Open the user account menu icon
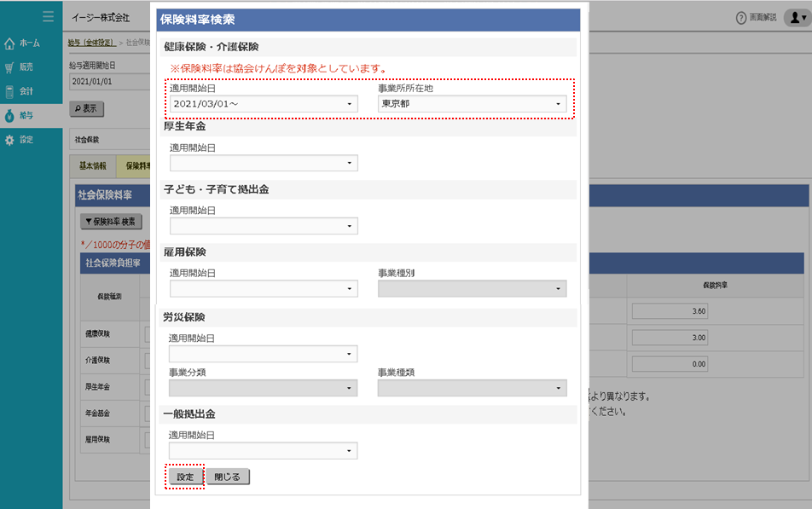 click(796, 17)
